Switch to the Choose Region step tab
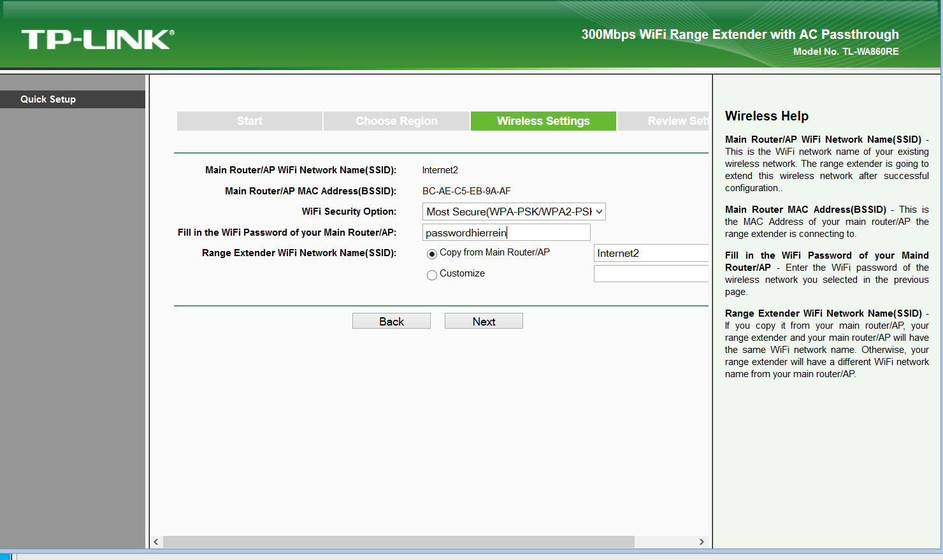 [x=396, y=121]
